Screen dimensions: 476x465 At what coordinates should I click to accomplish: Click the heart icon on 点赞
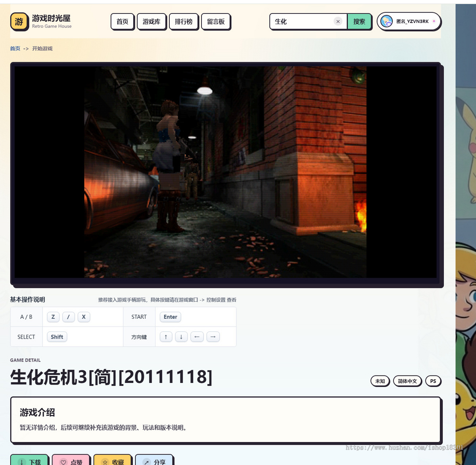pyautogui.click(x=63, y=462)
